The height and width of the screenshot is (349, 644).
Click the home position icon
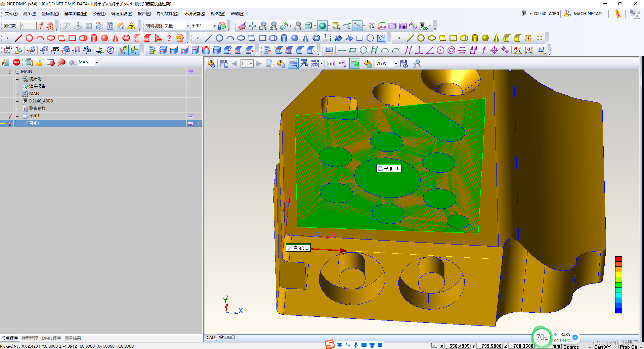tap(121, 26)
